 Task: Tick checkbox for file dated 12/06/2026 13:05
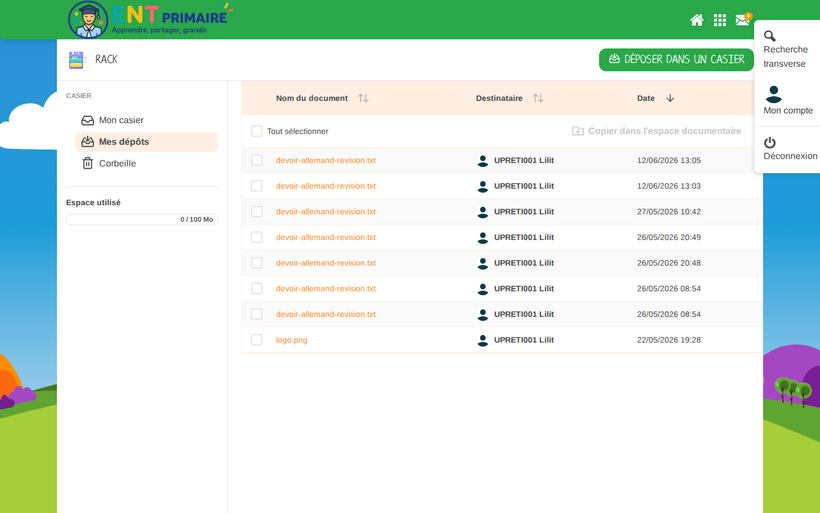256,160
